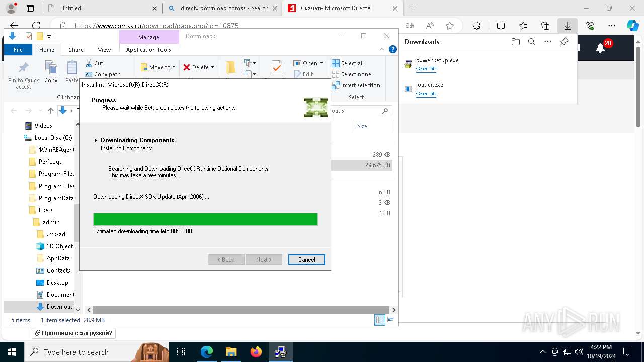Click Cut in the Clipboard group
The width and height of the screenshot is (644, 362).
95,63
